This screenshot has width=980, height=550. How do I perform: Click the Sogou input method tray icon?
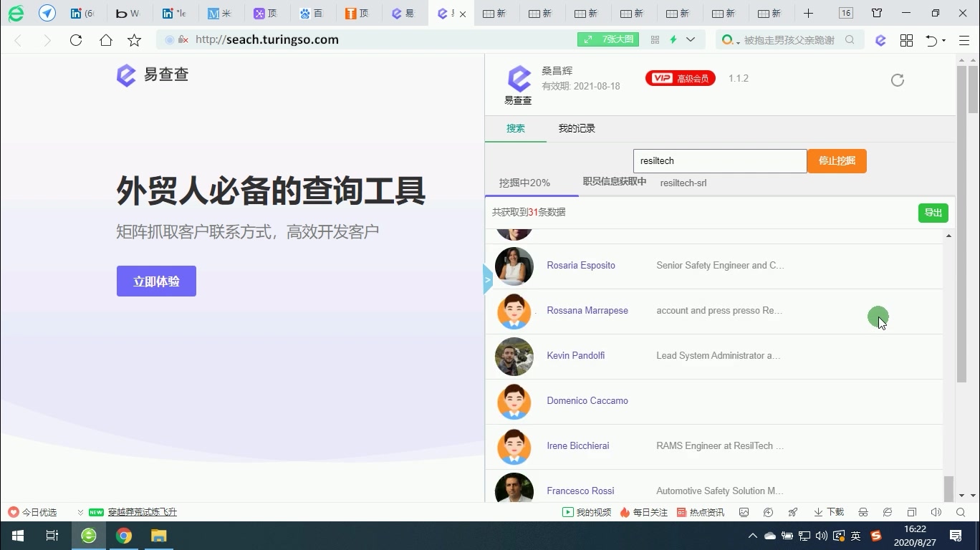(876, 536)
